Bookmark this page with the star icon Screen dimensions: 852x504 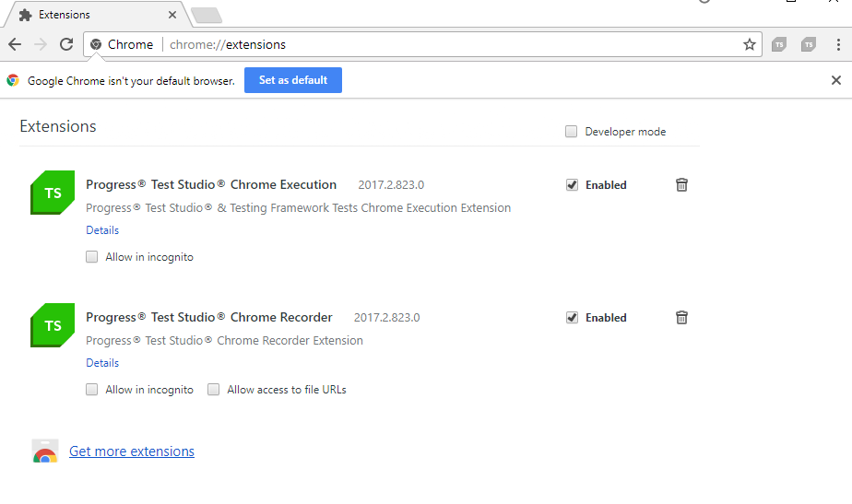pos(750,44)
